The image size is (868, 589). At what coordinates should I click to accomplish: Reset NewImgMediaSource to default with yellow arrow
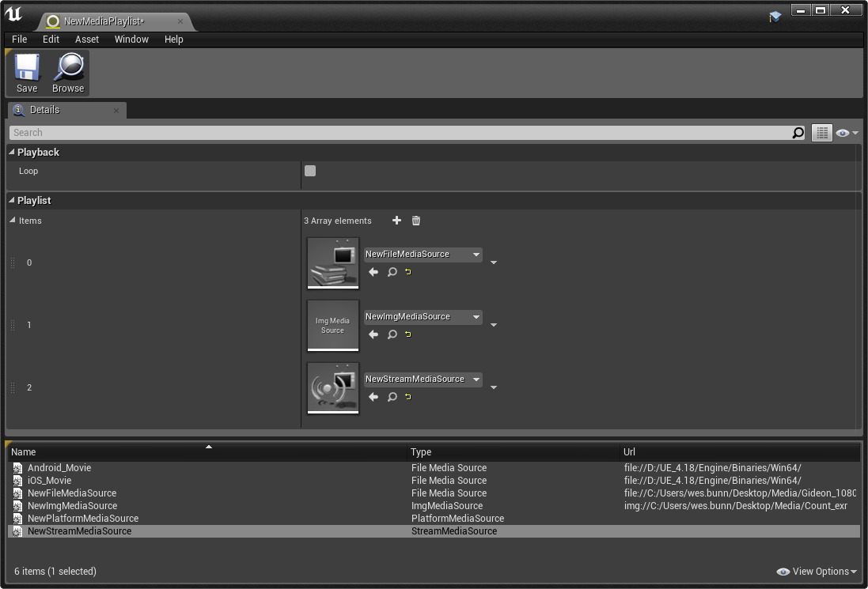coord(407,334)
